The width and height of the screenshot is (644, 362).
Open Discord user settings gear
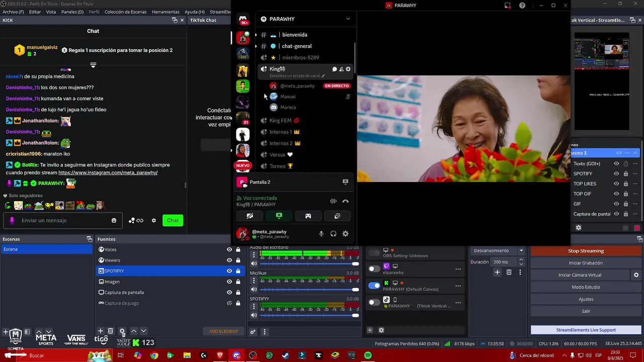click(345, 234)
